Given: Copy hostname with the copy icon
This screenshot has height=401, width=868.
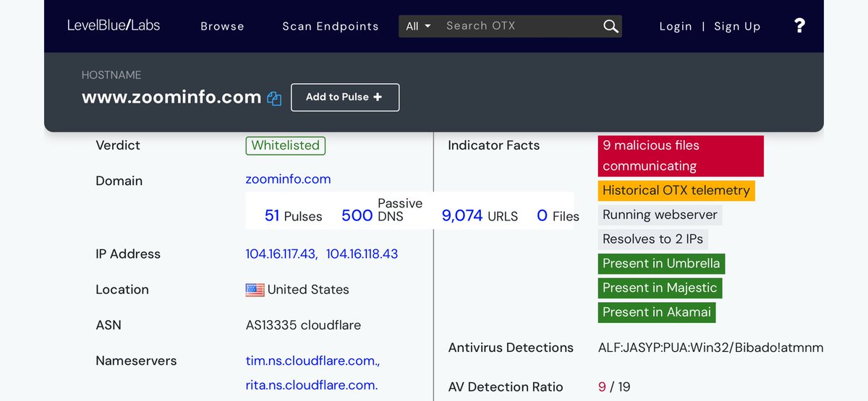Looking at the screenshot, I should pos(274,98).
